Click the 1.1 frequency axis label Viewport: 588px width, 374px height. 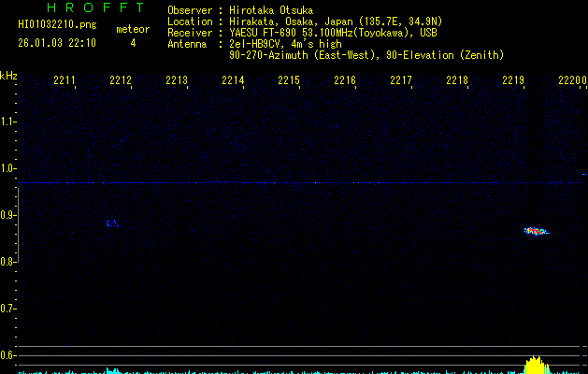(x=8, y=122)
